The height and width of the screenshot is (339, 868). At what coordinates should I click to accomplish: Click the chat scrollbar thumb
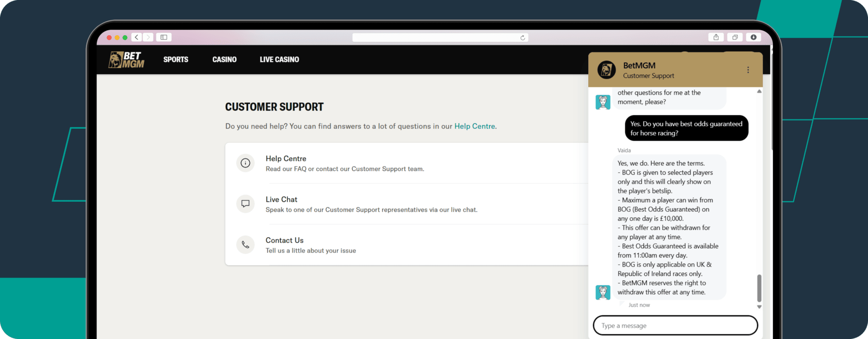tap(759, 288)
